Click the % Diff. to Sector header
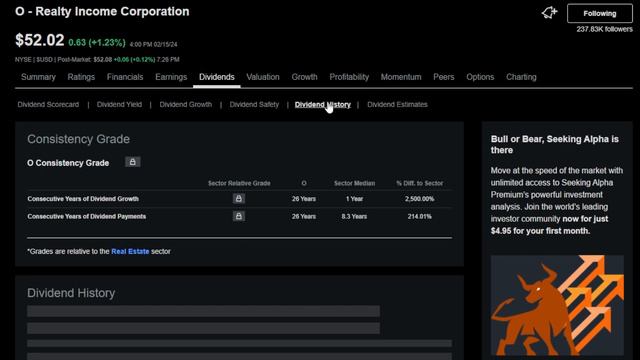 [x=420, y=183]
